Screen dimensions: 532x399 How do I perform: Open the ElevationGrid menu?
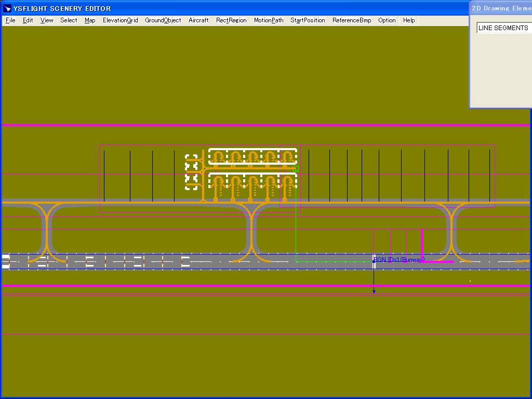pyautogui.click(x=121, y=20)
